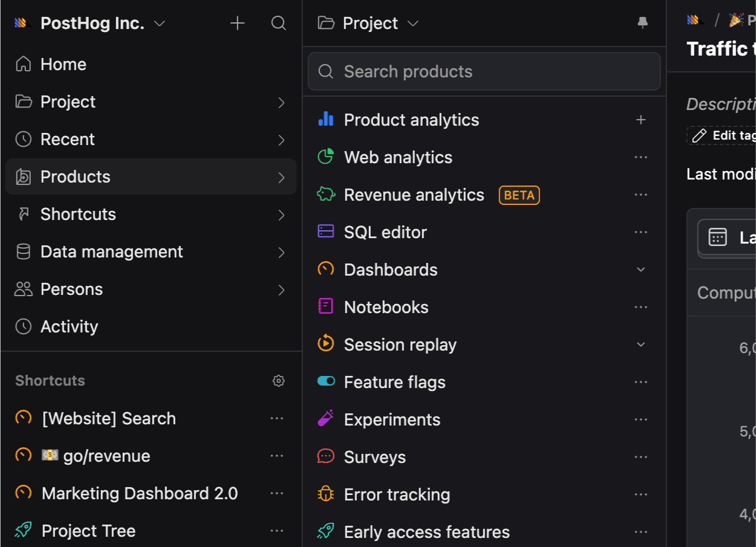Click the Persons people icon
The height and width of the screenshot is (547, 756).
click(x=24, y=289)
